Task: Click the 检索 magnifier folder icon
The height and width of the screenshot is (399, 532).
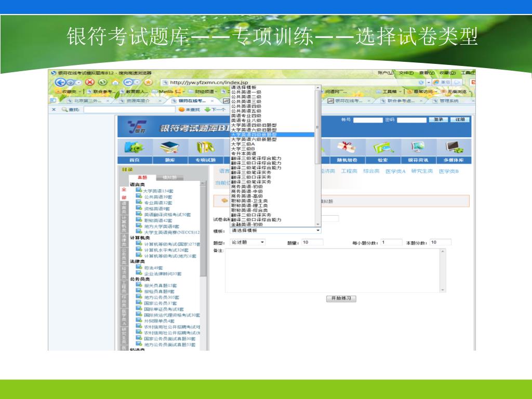Action: (x=383, y=147)
